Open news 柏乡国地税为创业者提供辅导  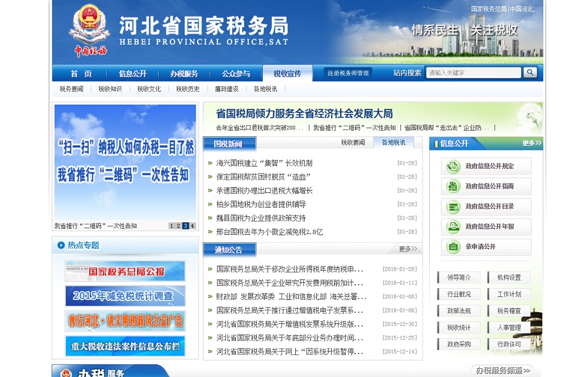pyautogui.click(x=261, y=205)
